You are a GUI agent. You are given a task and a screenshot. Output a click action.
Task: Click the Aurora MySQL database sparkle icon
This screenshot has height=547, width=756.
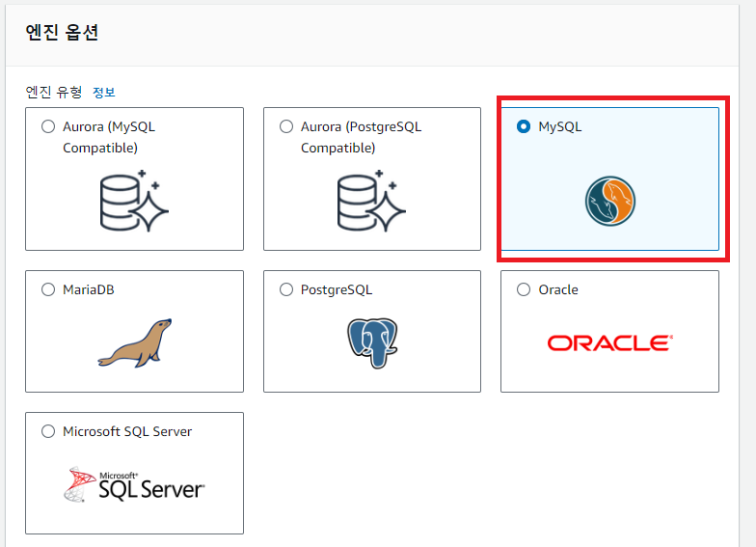pos(134,201)
